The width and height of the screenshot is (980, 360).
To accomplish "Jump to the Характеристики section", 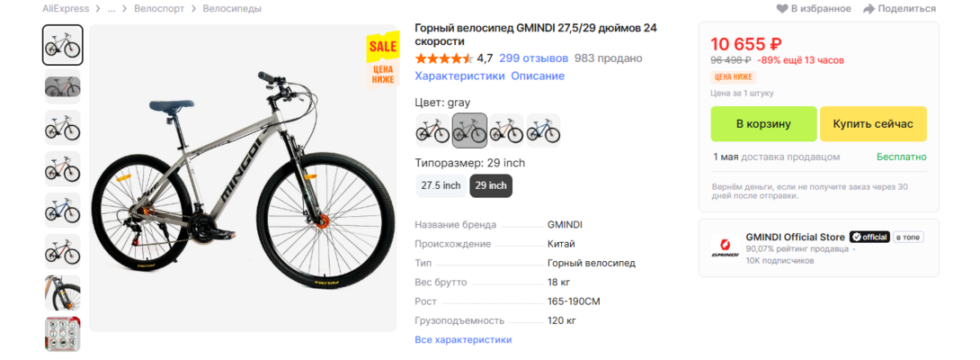I will [x=459, y=76].
